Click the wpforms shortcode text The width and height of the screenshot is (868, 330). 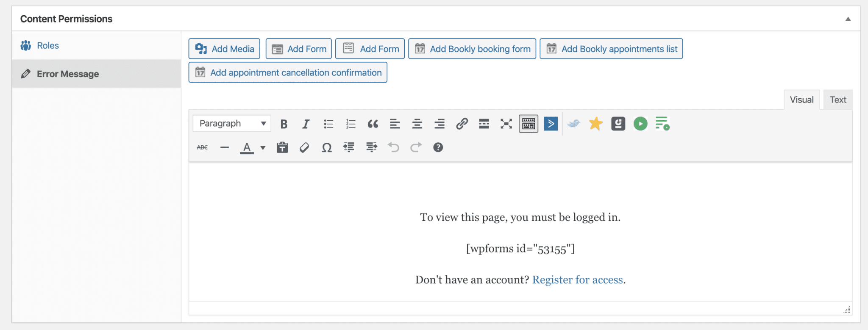(520, 249)
